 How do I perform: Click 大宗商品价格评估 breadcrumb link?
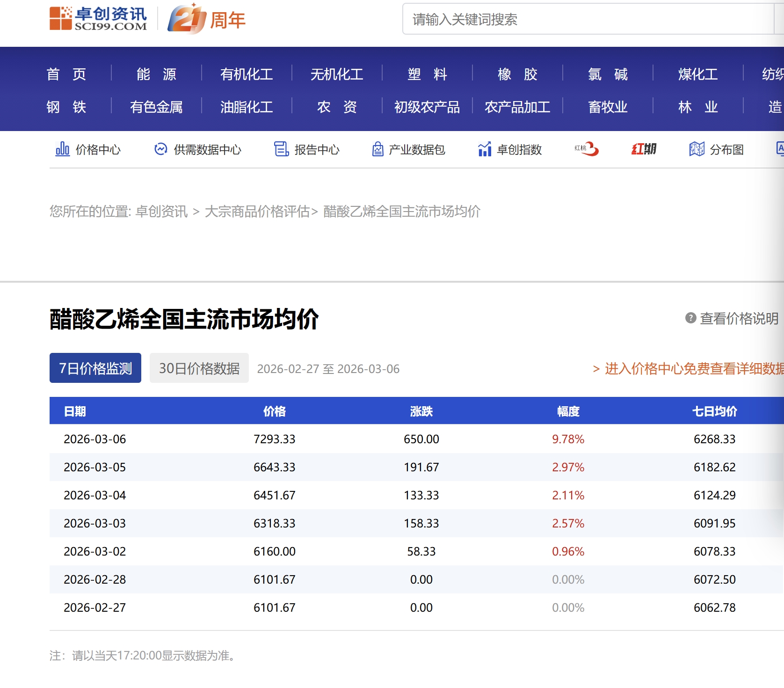(257, 212)
